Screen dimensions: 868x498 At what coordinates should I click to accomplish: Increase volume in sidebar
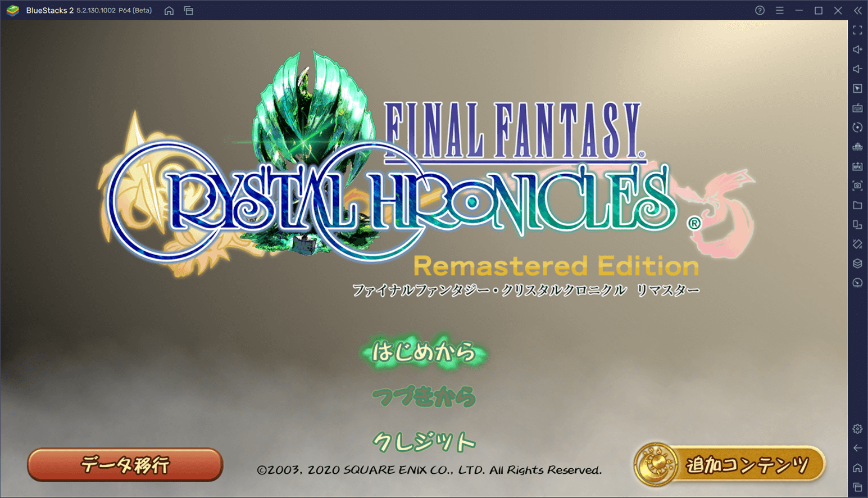tap(857, 49)
